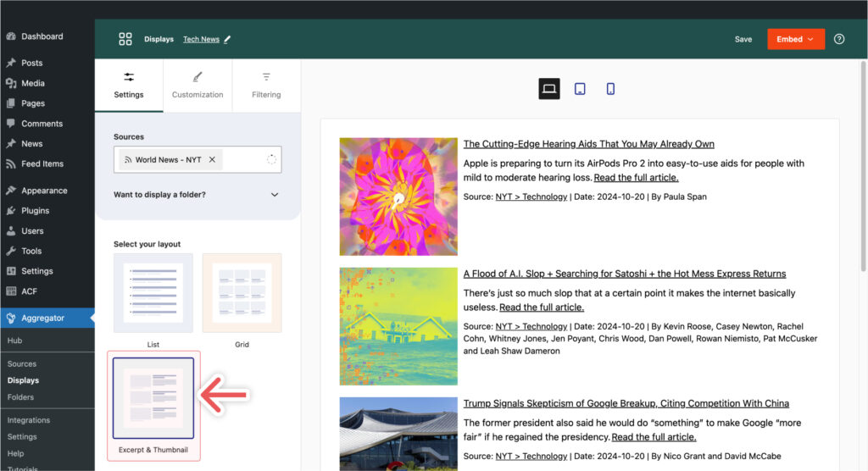Screen dimensions: 868x471
Task: Click the Tools wrench icon
Action: 11,251
